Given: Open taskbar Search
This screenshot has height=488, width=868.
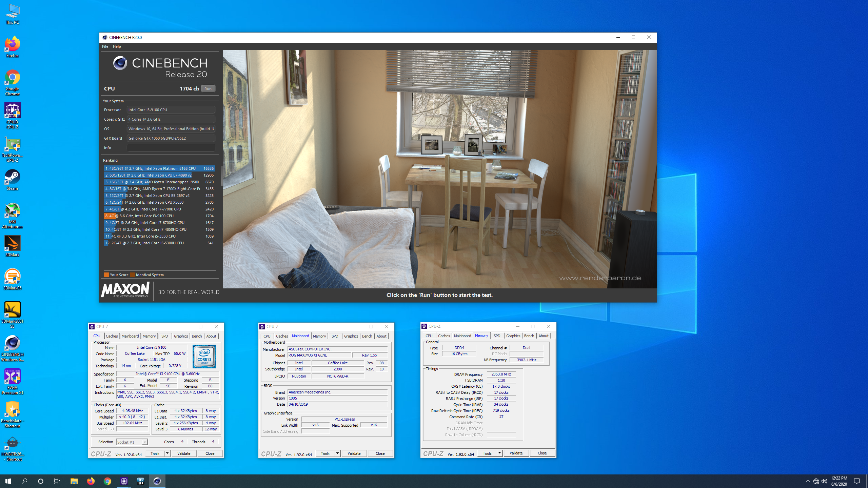Looking at the screenshot, I should pos(24,481).
